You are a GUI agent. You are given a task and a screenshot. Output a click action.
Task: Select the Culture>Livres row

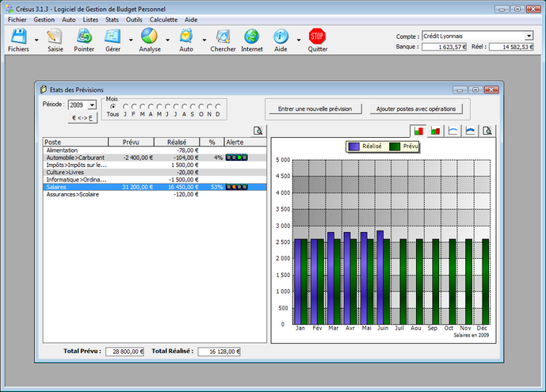pos(155,172)
